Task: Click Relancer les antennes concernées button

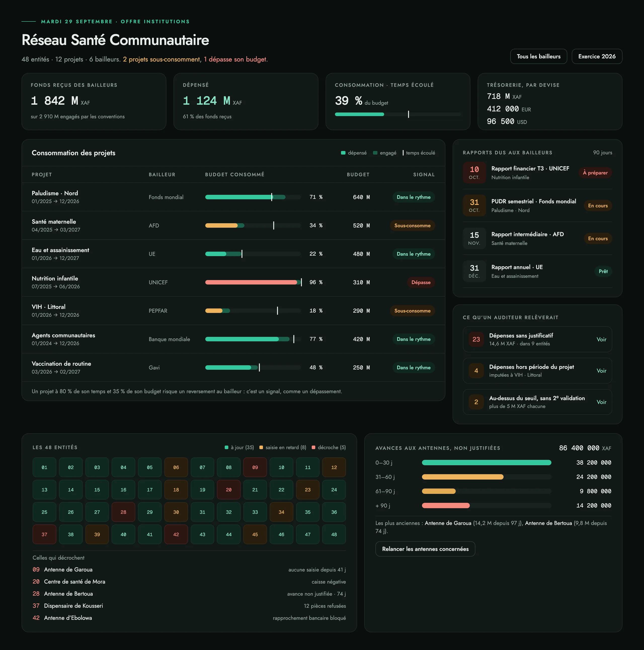Action: point(425,549)
